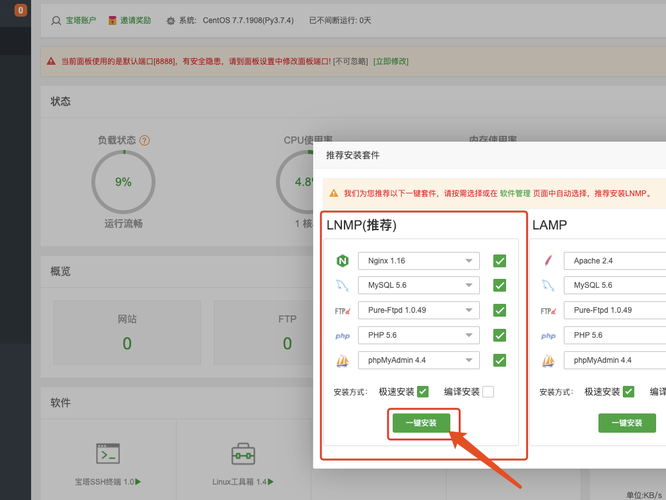Open the LNMP PHP 5.6 version dropdown
Screen dimensions: 666x500
[419, 335]
